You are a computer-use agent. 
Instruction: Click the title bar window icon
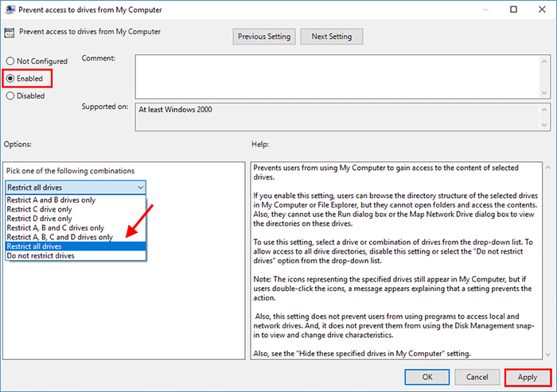(10, 10)
